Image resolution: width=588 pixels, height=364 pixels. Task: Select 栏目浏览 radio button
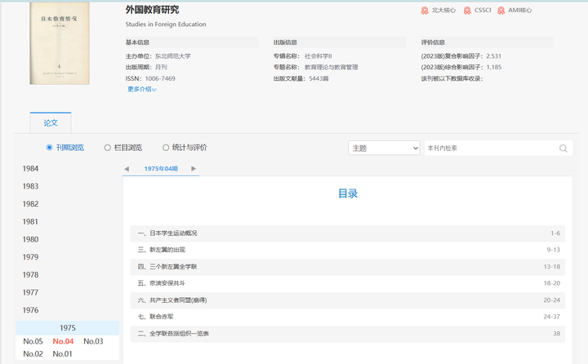(107, 148)
